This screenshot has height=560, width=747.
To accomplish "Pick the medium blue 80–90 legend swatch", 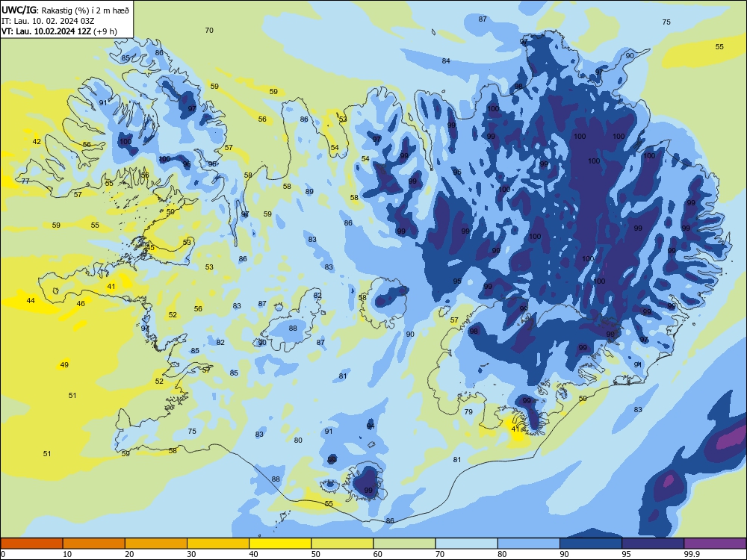I will 529,544.
